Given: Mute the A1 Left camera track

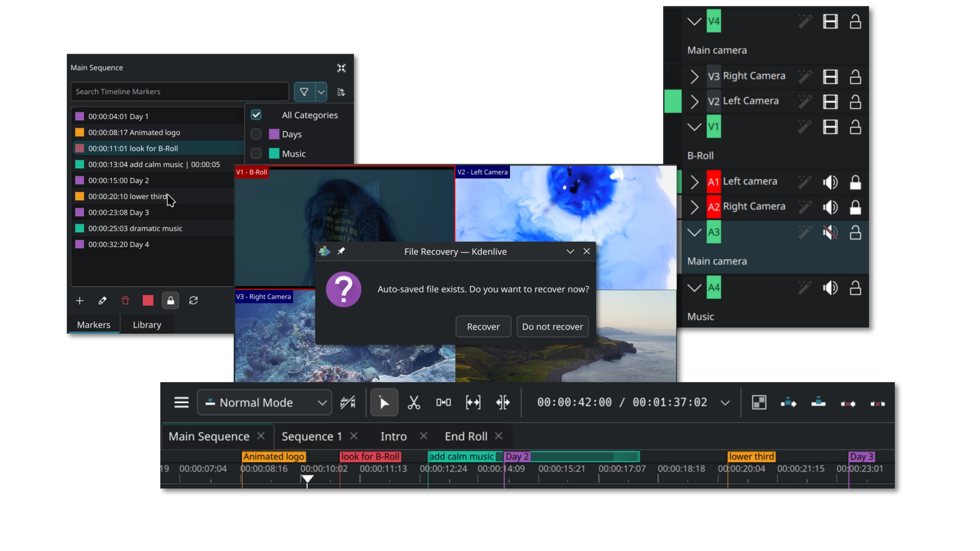Looking at the screenshot, I should coord(830,182).
